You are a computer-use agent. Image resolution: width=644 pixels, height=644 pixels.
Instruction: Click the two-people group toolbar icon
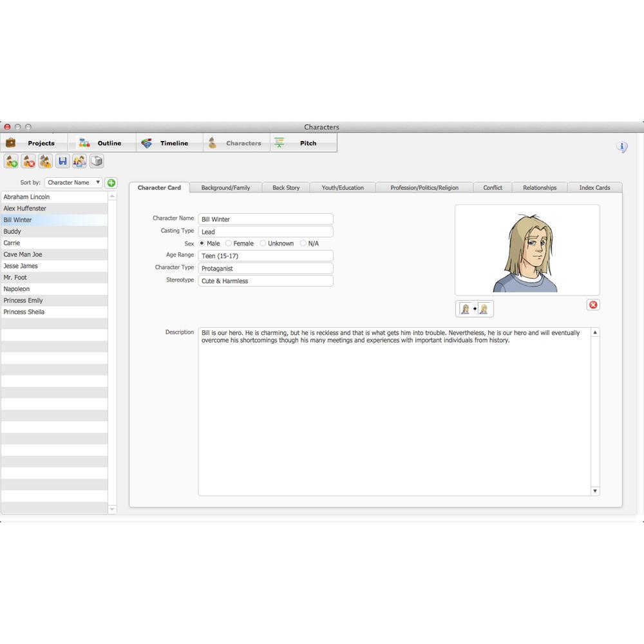[79, 161]
